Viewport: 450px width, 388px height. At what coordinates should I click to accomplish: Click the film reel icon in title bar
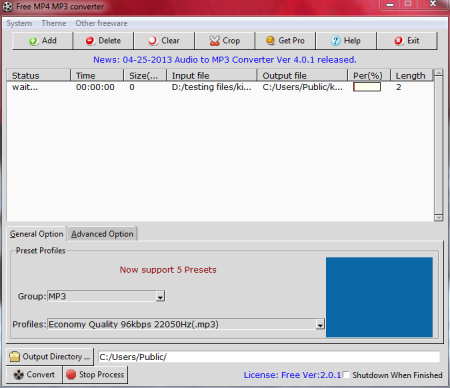point(8,6)
